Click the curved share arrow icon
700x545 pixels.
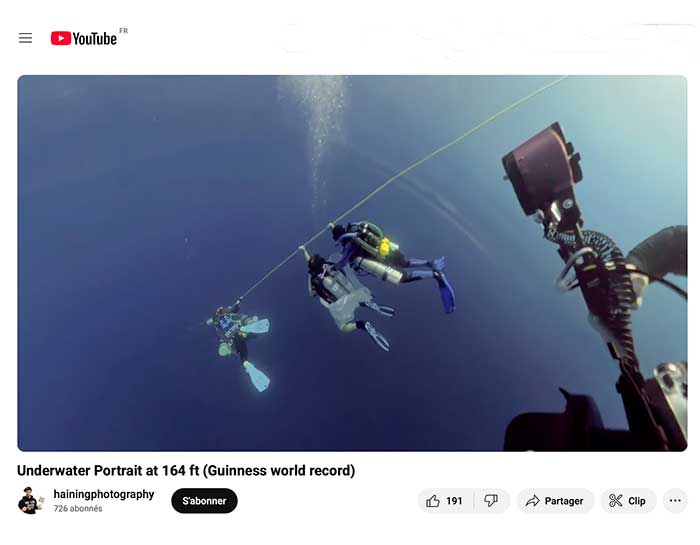[533, 501]
